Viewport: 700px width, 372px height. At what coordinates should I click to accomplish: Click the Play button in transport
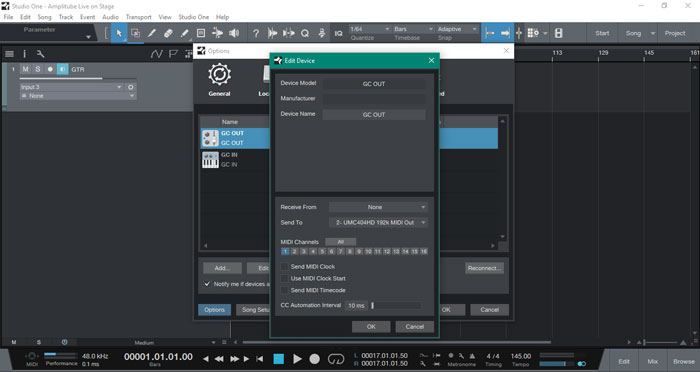297,359
